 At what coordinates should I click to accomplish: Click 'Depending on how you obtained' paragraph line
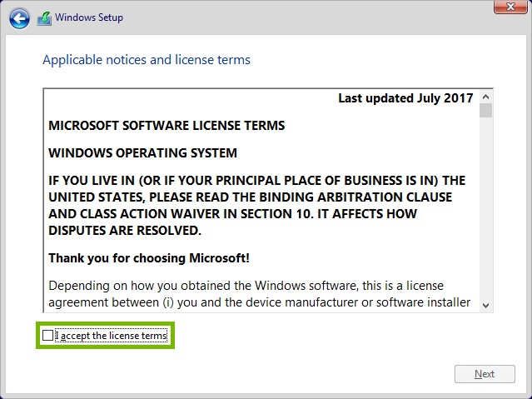pos(246,286)
